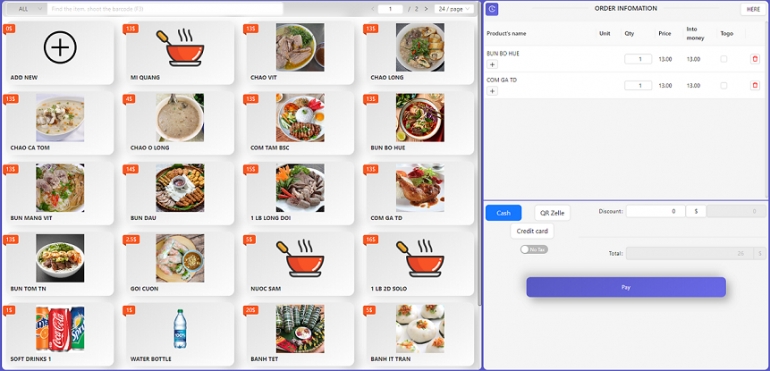Select BANH TET item

(300, 334)
